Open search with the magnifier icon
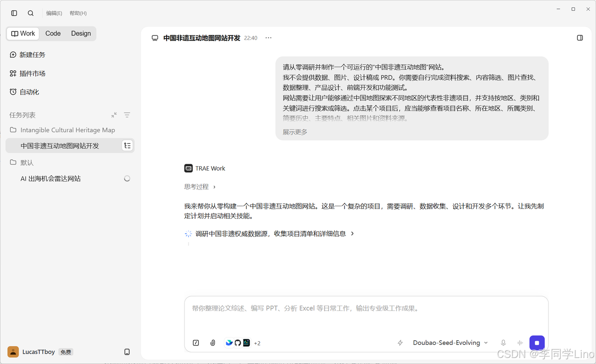The height and width of the screenshot is (364, 596). click(x=31, y=13)
